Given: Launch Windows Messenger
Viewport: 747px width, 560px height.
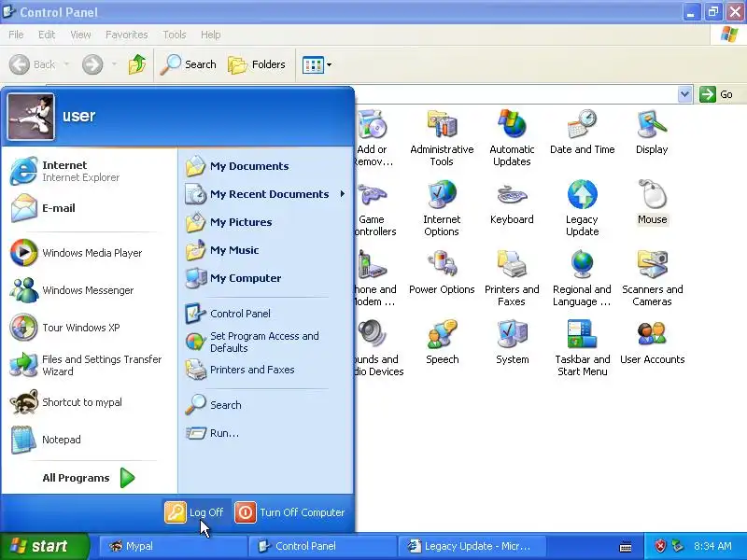Looking at the screenshot, I should 89,290.
